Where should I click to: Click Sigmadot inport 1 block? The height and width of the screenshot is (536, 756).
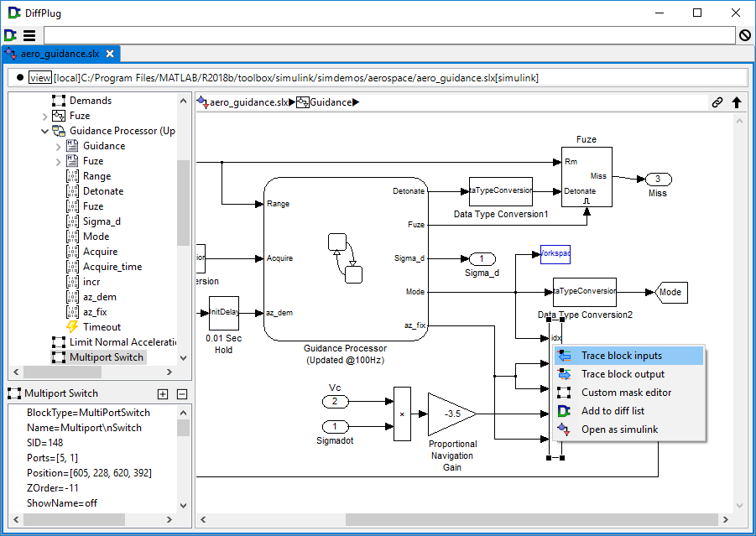[x=335, y=427]
